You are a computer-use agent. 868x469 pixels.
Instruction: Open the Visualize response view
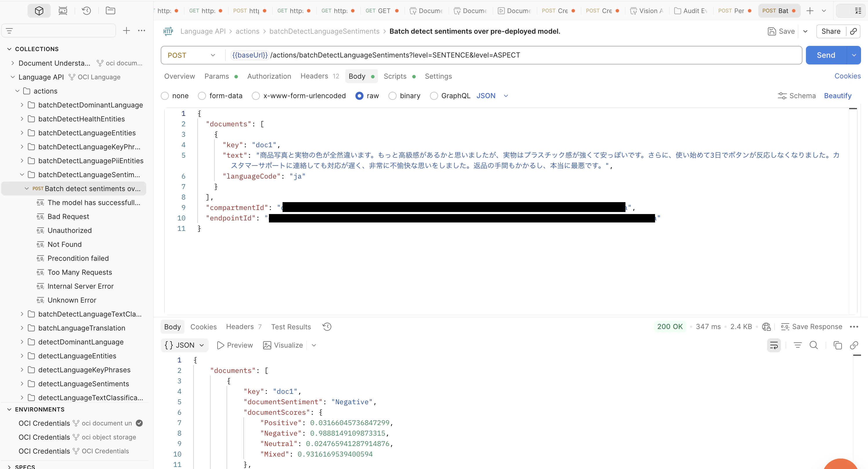click(283, 345)
